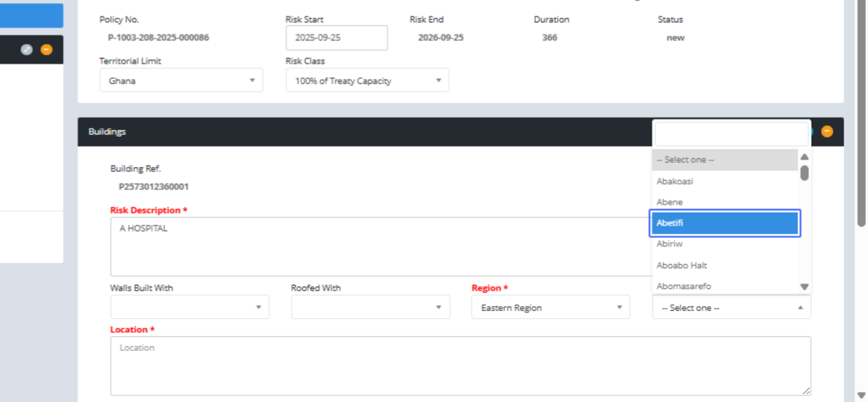Click the gray expand icon in left sidebar
Image resolution: width=868 pixels, height=402 pixels.
[27, 50]
